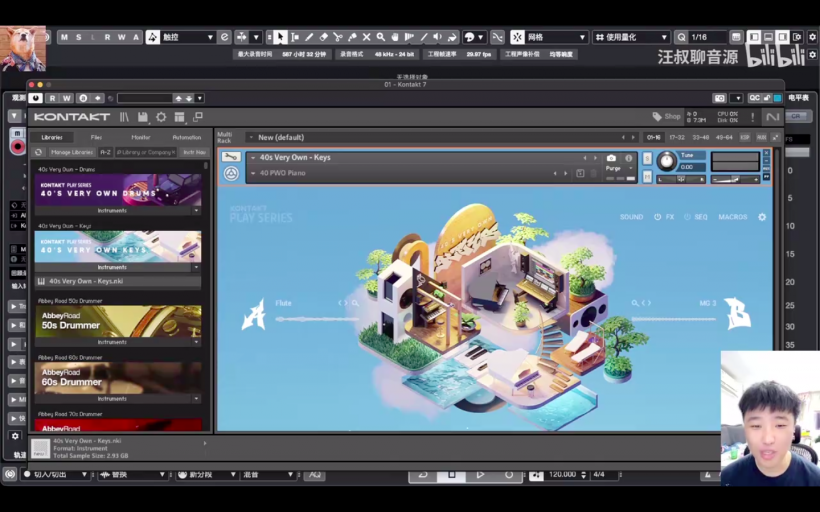Switch to the Libraries tab
This screenshot has height=512, width=820.
click(52, 138)
